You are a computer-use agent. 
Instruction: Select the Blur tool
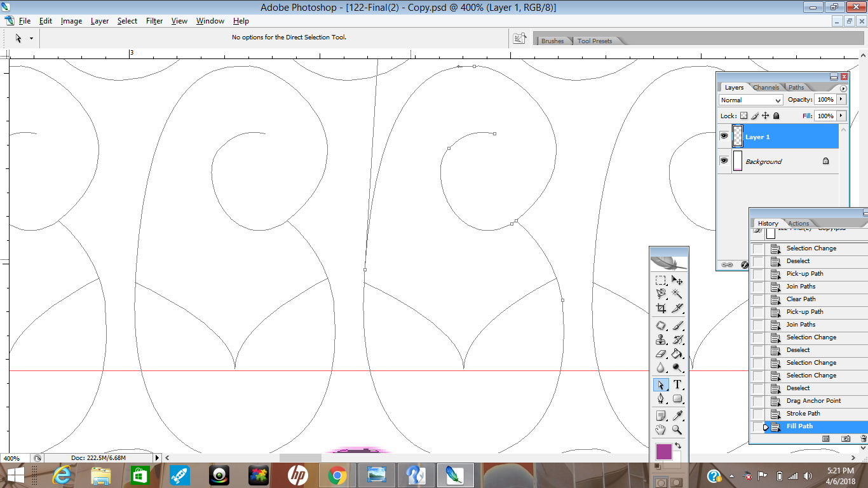(661, 367)
